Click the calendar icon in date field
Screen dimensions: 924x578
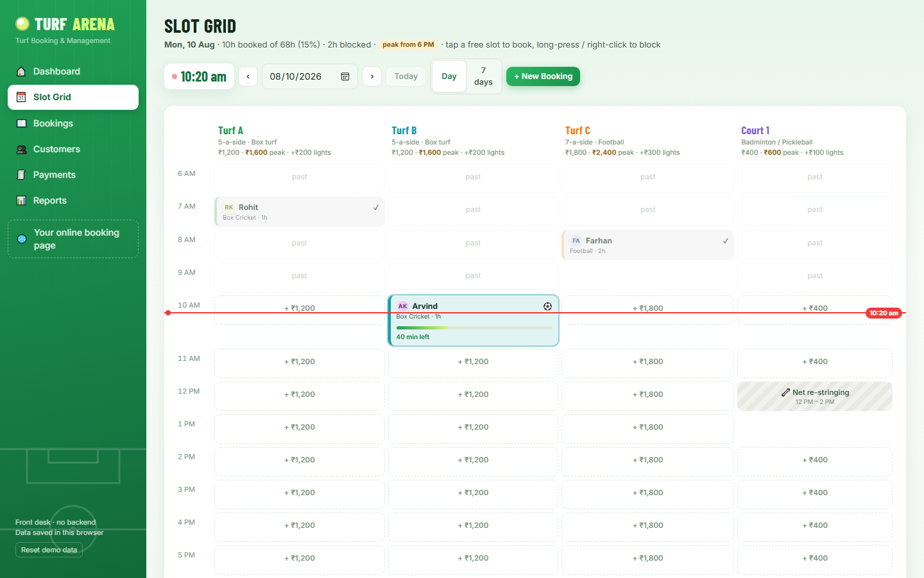tap(345, 76)
